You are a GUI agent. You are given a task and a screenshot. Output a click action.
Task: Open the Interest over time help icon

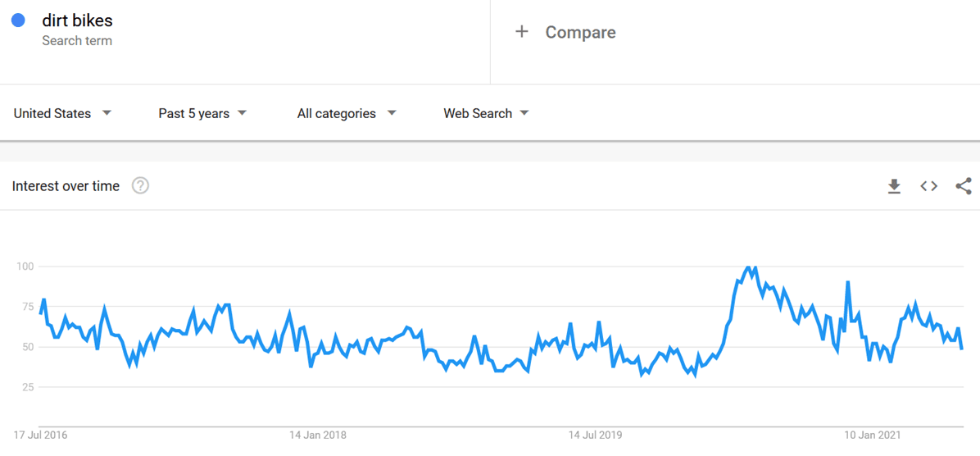coord(141,186)
